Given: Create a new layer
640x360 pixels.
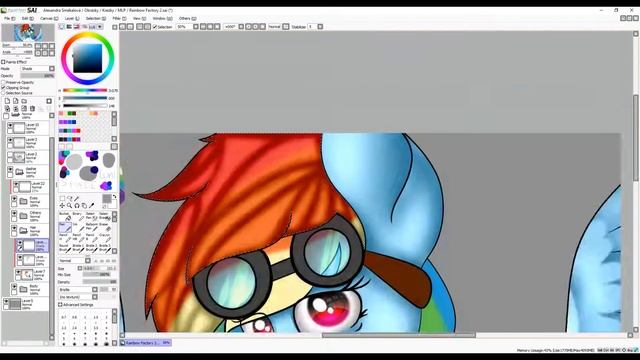Looking at the screenshot, I should tap(7, 101).
